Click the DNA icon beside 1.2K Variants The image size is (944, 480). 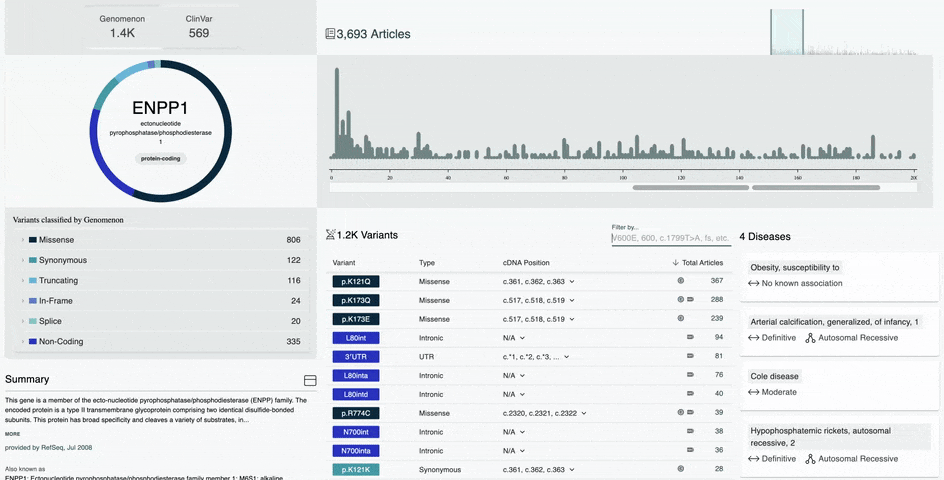tap(330, 234)
